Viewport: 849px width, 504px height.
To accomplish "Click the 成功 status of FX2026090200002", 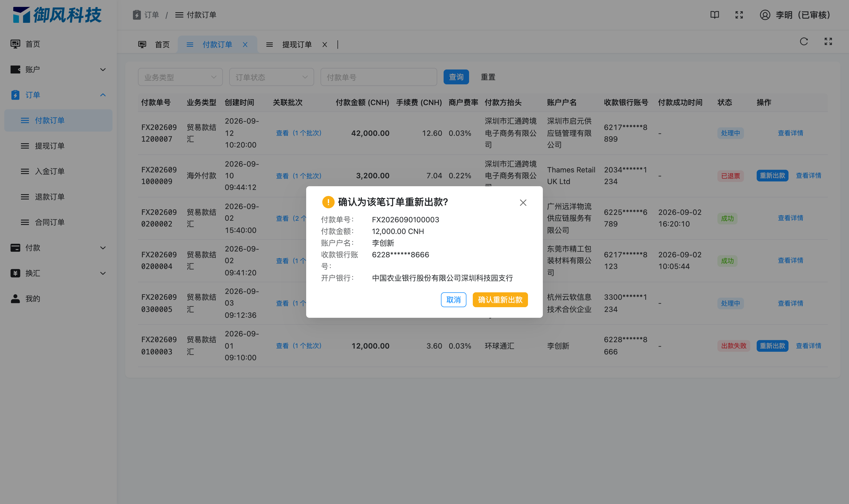I will [x=727, y=218].
